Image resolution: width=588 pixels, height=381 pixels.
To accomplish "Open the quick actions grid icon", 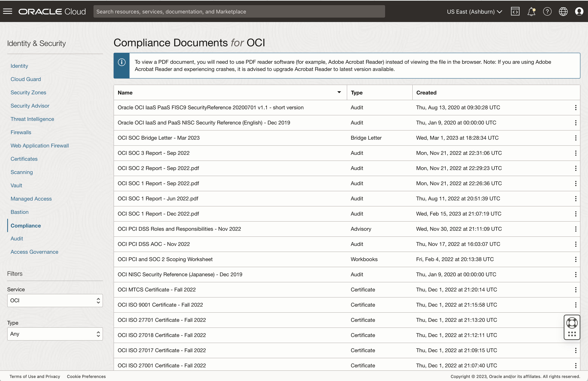I will coord(572,334).
